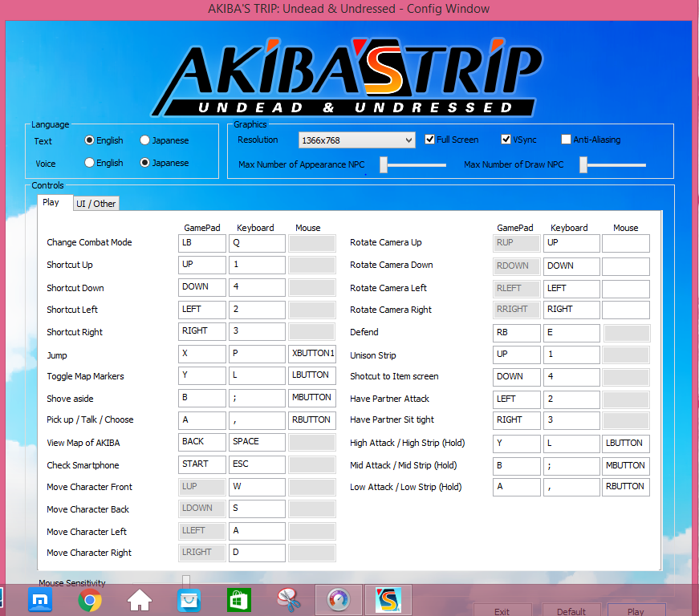699x616 pixels.
Task: Click the Keyboard field for Move Character Left
Action: [x=258, y=531]
